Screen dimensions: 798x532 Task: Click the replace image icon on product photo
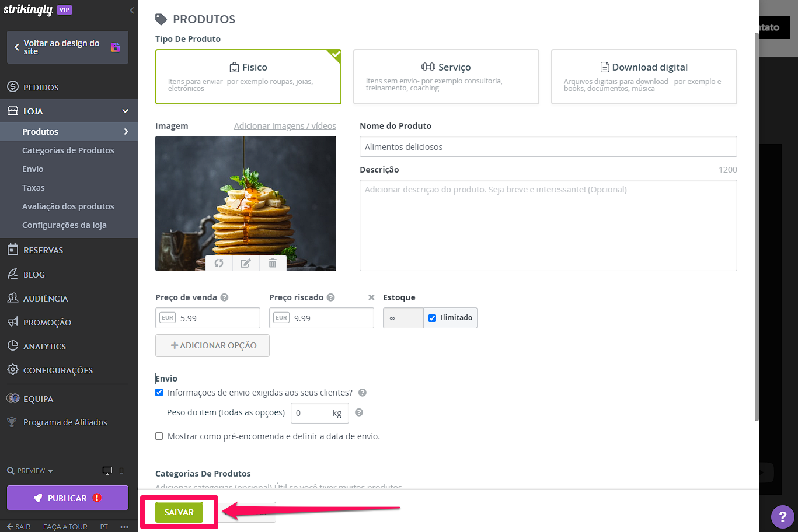[x=219, y=263]
